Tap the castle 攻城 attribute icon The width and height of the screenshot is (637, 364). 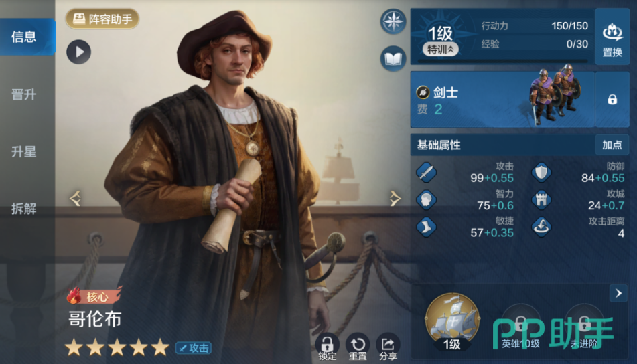click(x=541, y=200)
